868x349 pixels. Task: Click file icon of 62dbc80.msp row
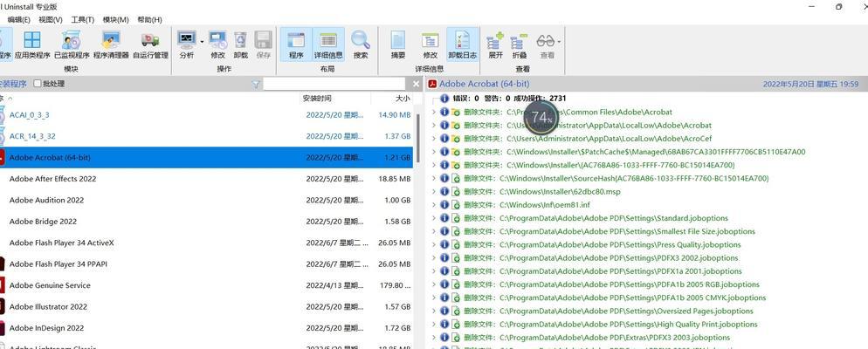click(456, 192)
